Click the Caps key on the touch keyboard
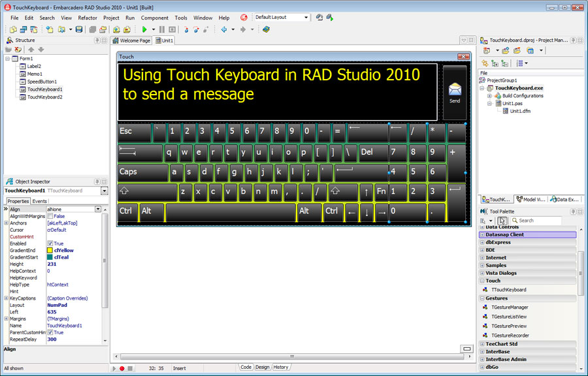 coord(143,172)
